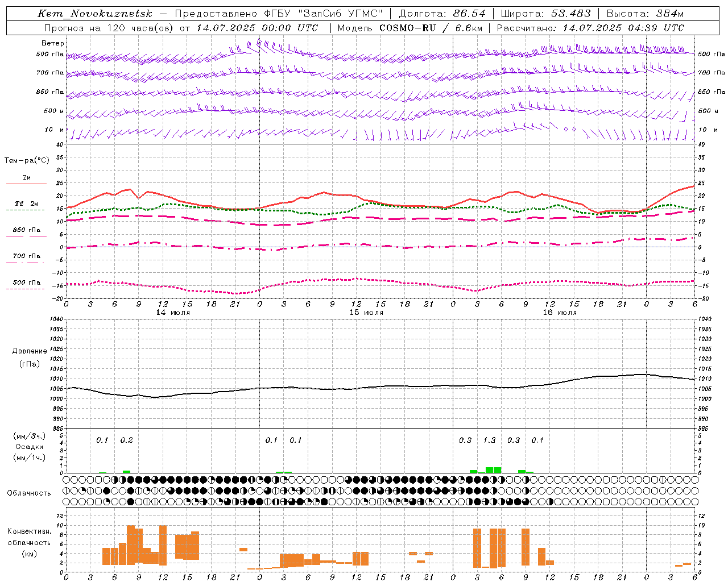Screen dimensions: 728x582
Task: Click the precipitation value '1.3'
Action: point(489,440)
